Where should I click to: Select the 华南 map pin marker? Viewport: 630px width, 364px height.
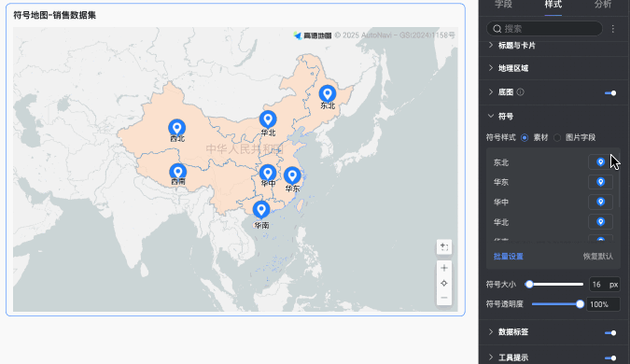coord(261,210)
